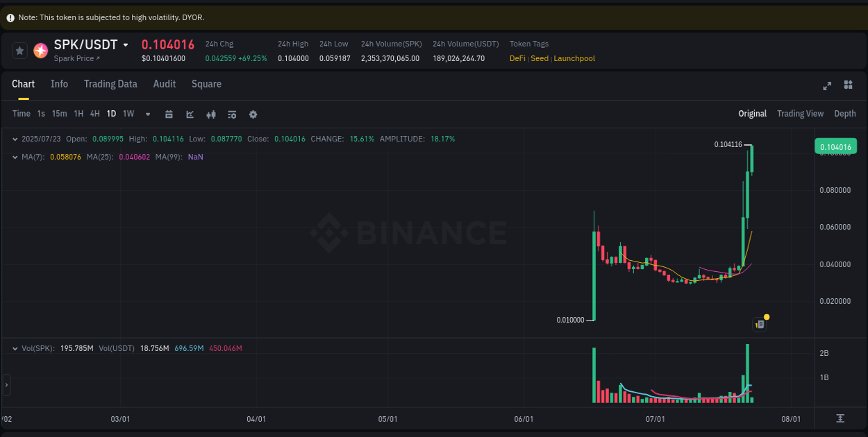This screenshot has height=437, width=868.
Task: Select the 1D timeframe option
Action: coord(111,114)
